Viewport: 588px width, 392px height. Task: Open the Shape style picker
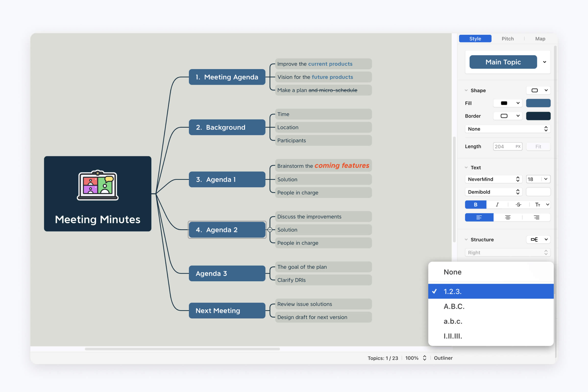tap(538, 90)
